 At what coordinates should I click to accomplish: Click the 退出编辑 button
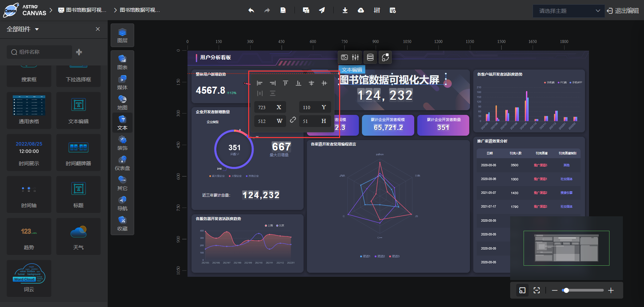click(626, 11)
